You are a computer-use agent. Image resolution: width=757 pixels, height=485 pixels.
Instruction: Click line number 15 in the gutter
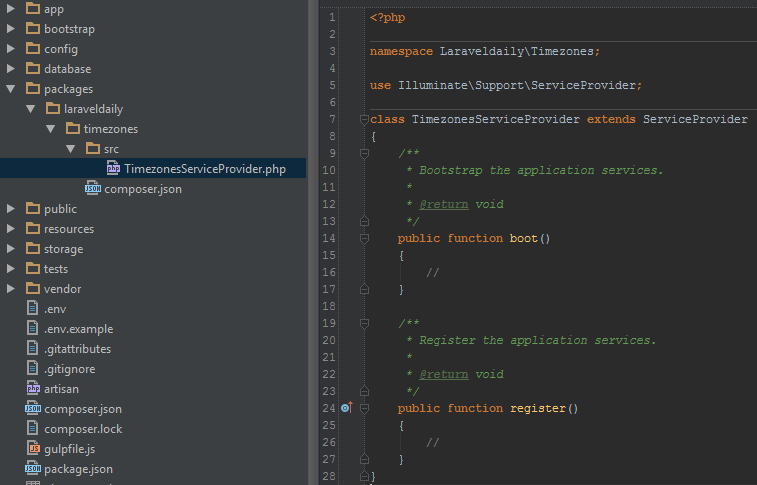tap(329, 255)
